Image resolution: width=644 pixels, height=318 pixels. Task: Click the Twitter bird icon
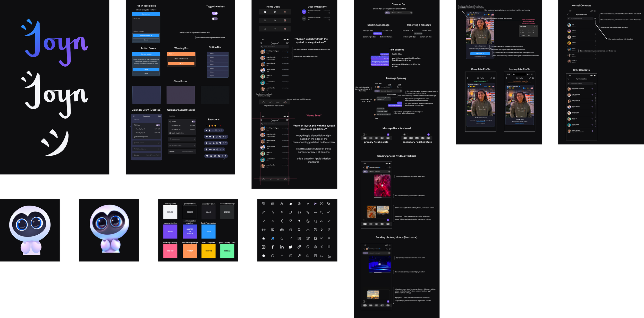[x=291, y=247]
